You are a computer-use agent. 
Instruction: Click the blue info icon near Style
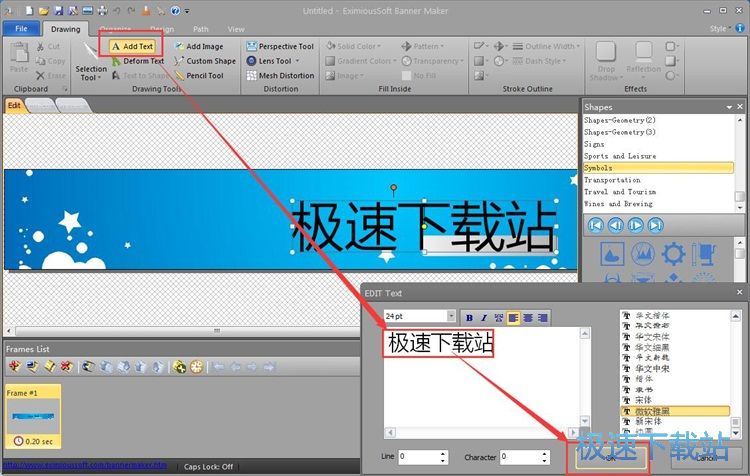coord(739,28)
